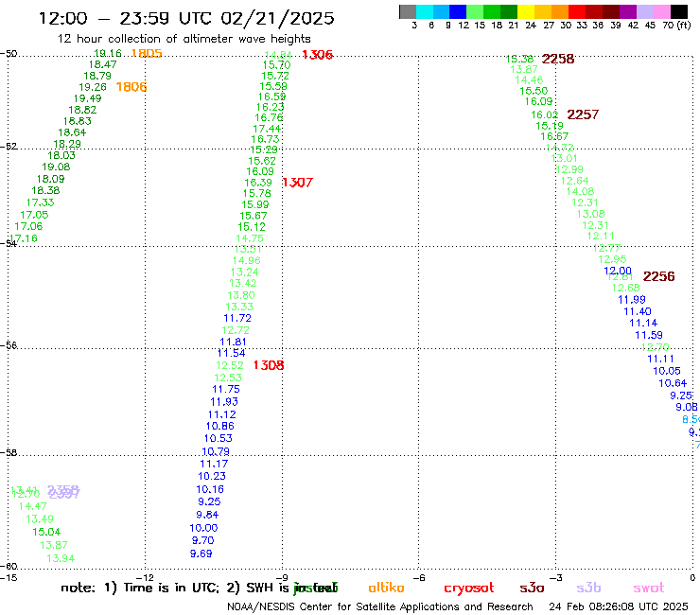Click the timestamp '24 Feb 08:26:08 UTC 2025'
This screenshot has width=700, height=615.
coord(619,607)
